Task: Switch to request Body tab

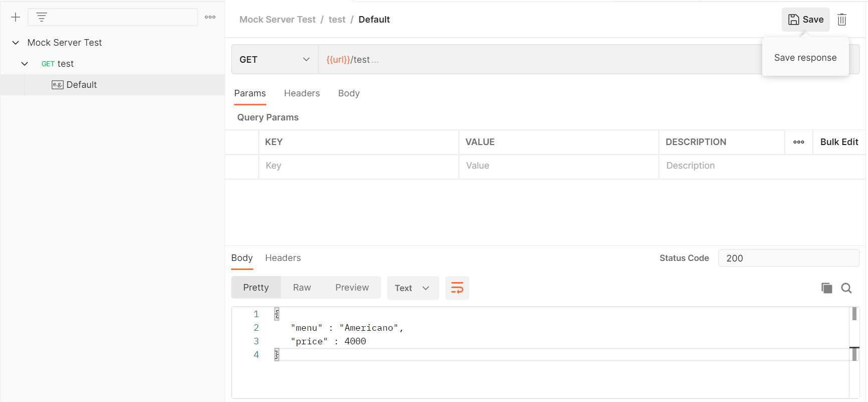Action: point(349,93)
